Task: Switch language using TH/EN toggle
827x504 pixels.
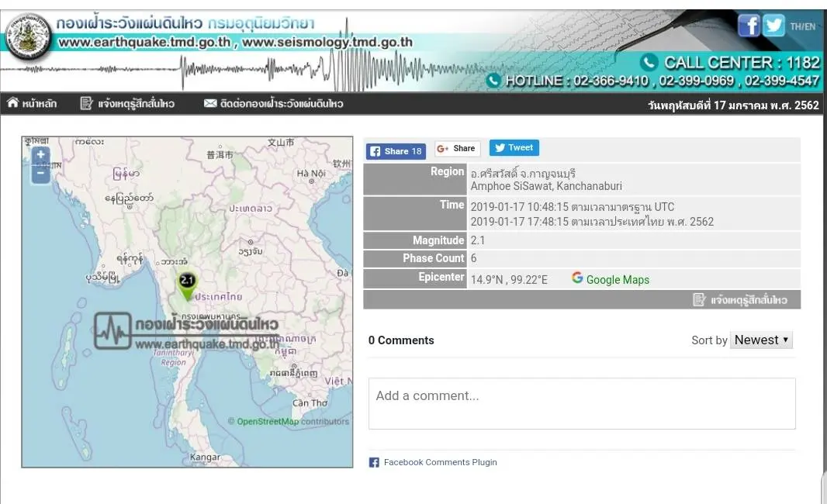Action: point(803,26)
